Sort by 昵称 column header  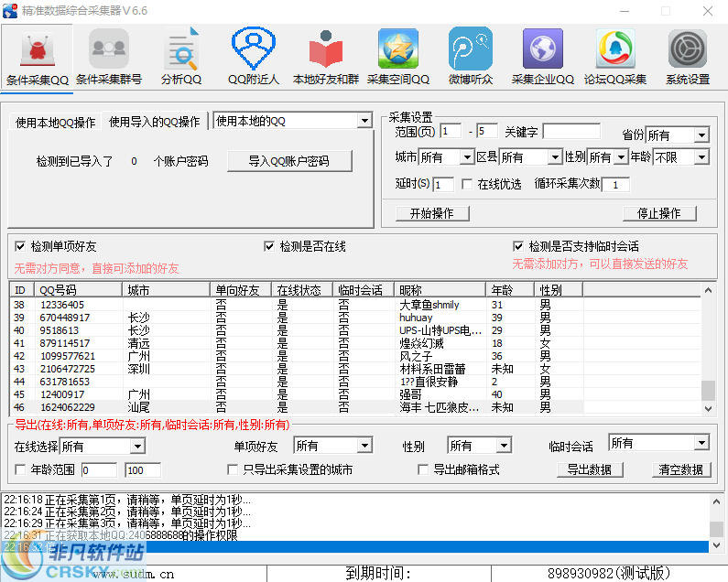click(440, 290)
